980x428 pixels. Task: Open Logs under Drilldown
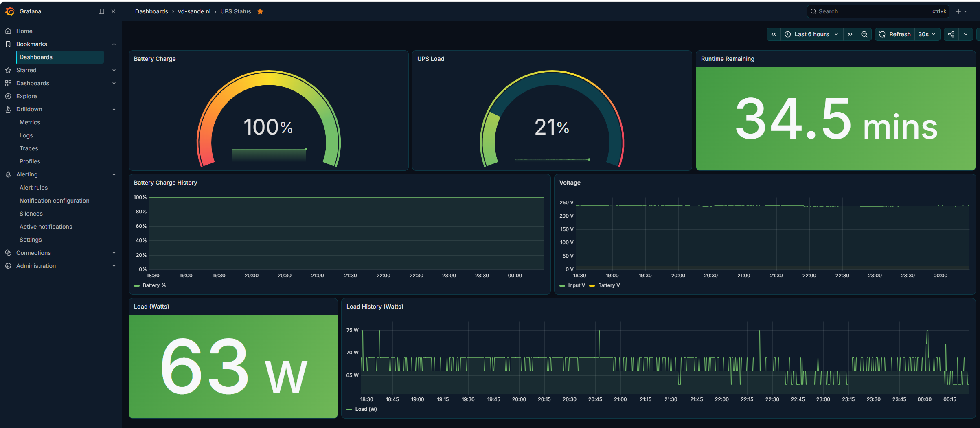26,135
